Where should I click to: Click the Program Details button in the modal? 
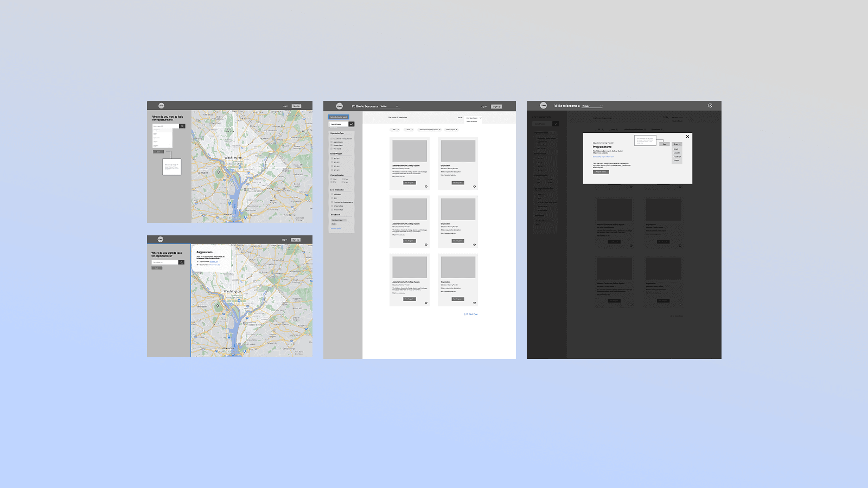click(601, 172)
